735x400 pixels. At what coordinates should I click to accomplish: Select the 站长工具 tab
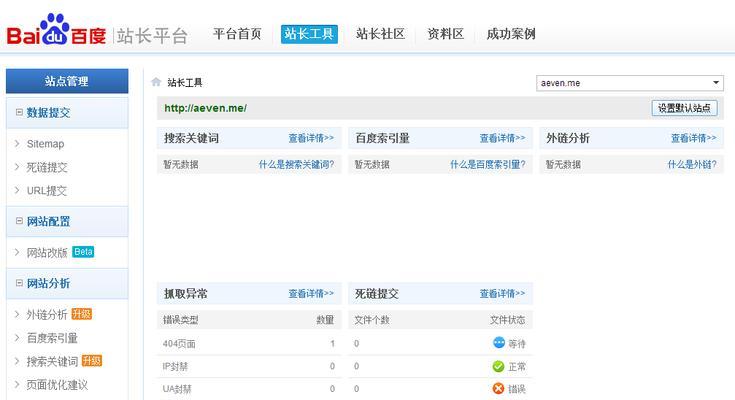tap(309, 34)
